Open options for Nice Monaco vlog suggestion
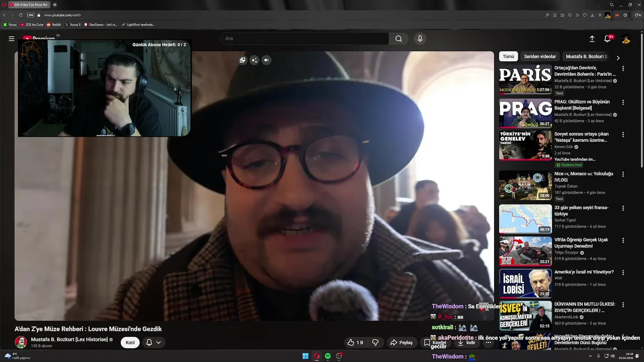The image size is (644, 362). click(623, 174)
